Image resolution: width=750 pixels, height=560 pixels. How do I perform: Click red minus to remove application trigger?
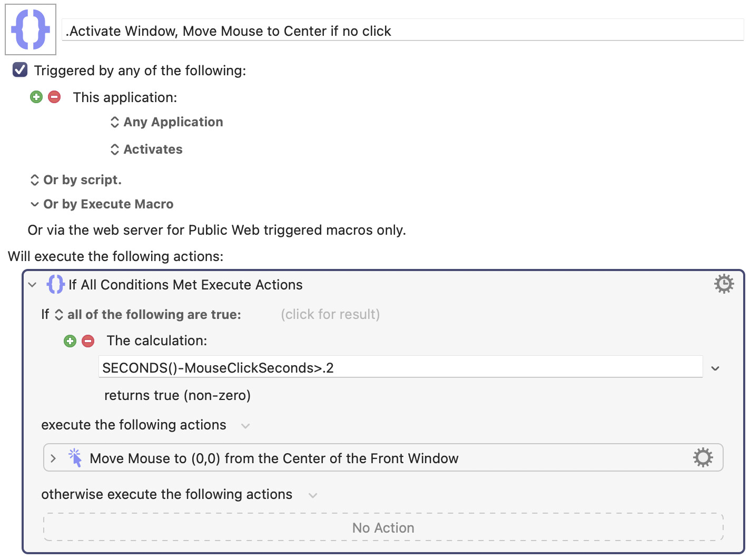click(x=54, y=97)
